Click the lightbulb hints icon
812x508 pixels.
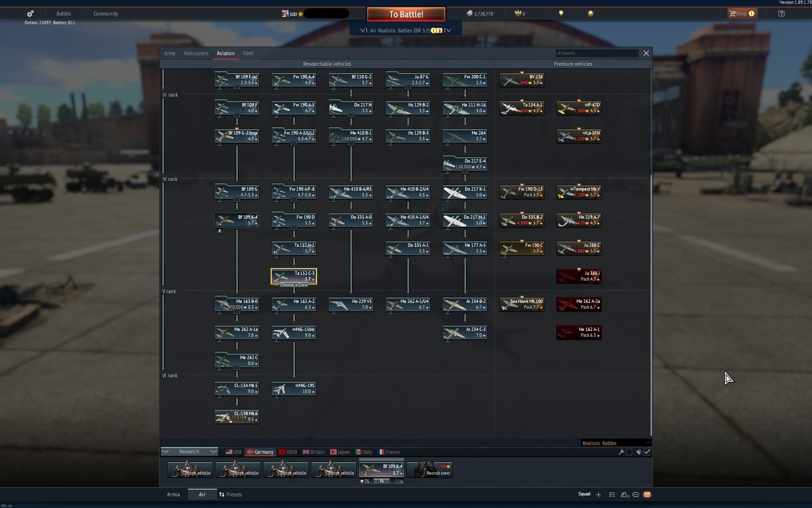(x=561, y=14)
